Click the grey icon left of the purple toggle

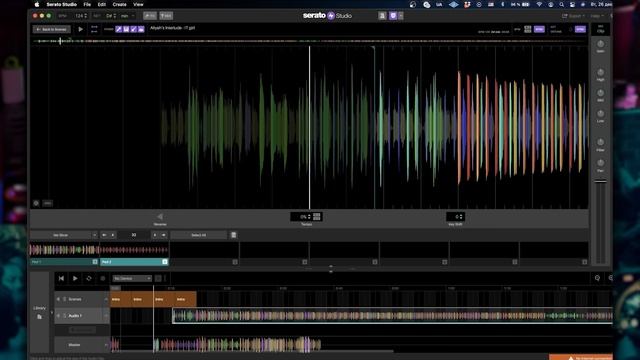[382, 16]
